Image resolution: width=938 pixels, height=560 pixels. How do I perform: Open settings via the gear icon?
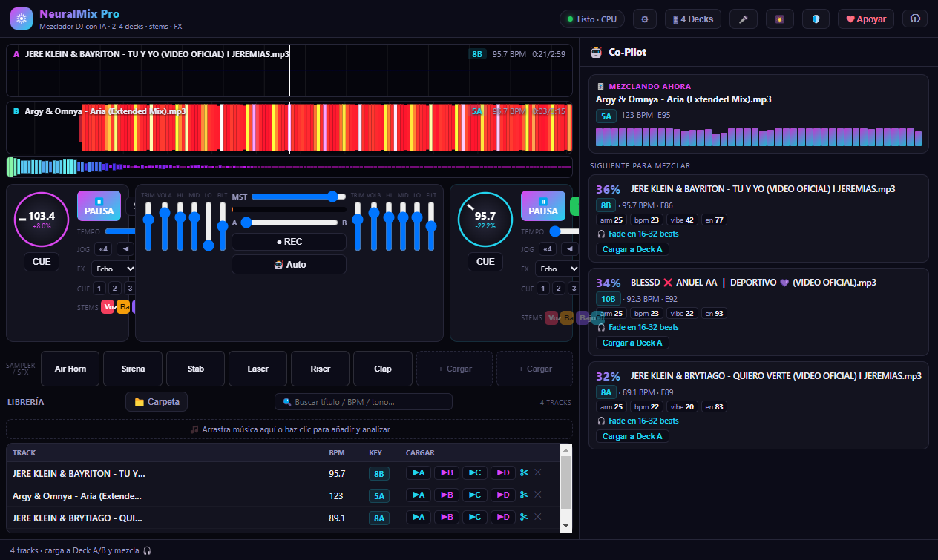644,19
